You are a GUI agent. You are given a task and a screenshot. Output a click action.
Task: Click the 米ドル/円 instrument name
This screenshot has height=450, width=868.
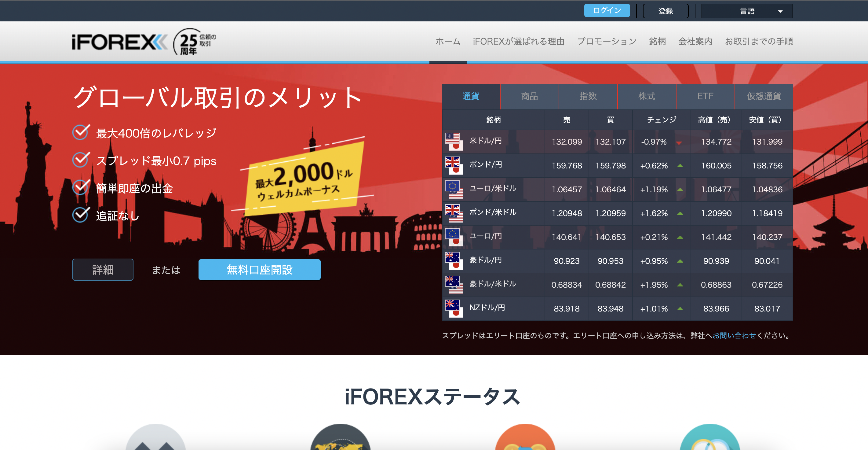tap(486, 141)
